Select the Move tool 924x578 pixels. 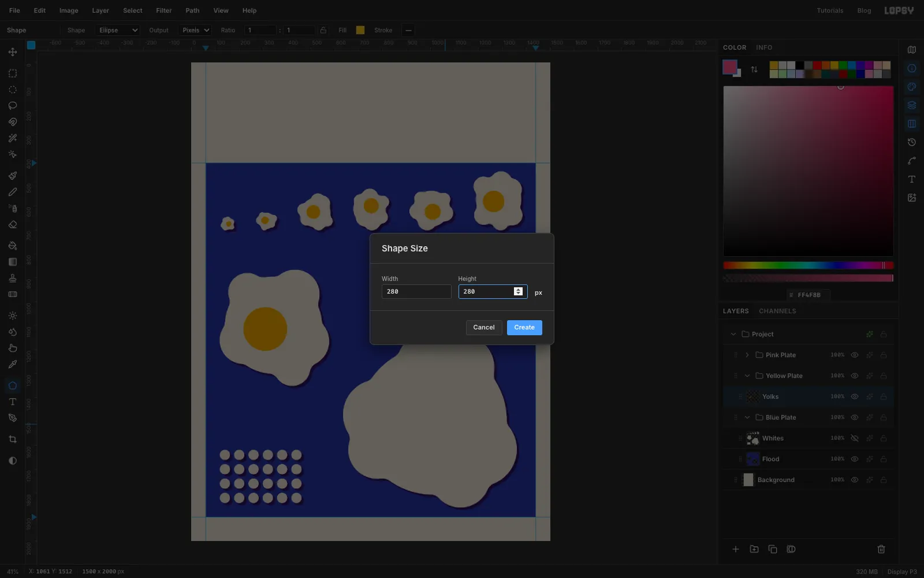click(13, 52)
